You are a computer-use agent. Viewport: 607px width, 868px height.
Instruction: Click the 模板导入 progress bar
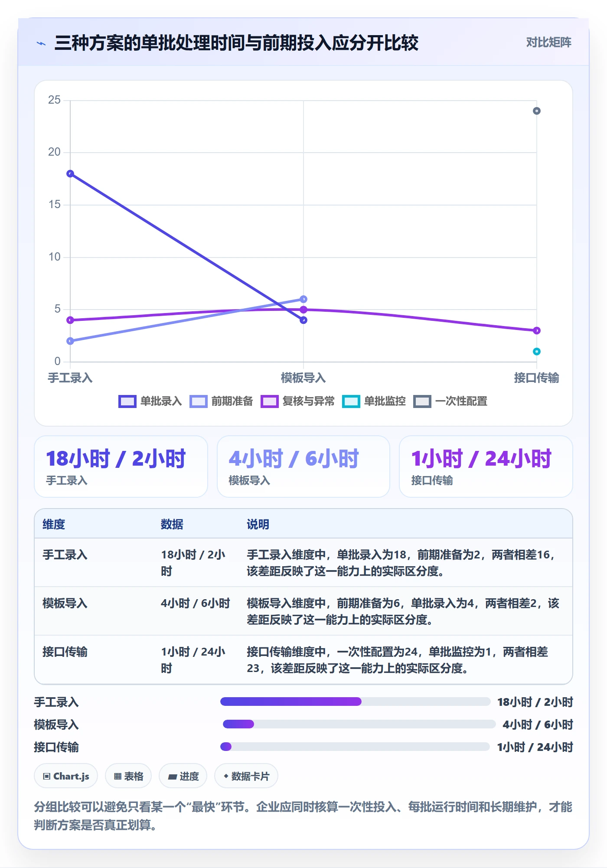[359, 724]
